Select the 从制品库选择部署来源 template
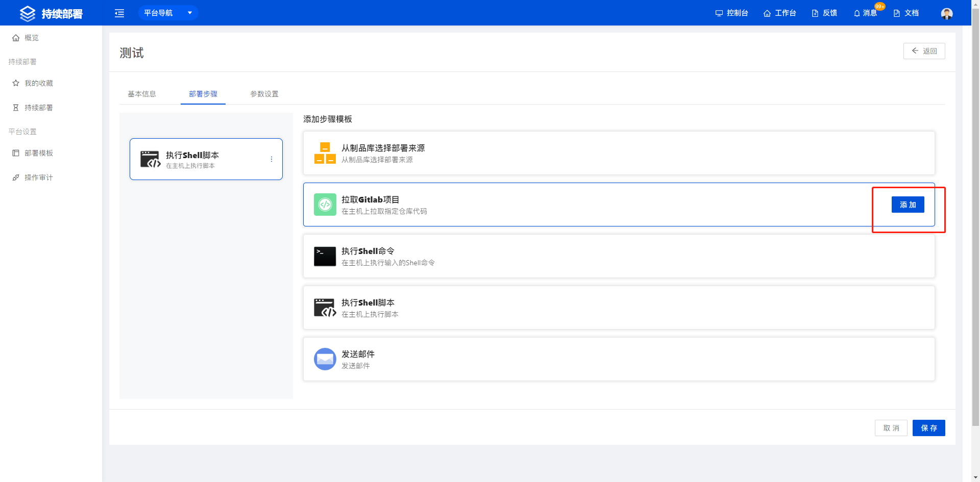Screen dimensions: 980x482 click(x=619, y=153)
